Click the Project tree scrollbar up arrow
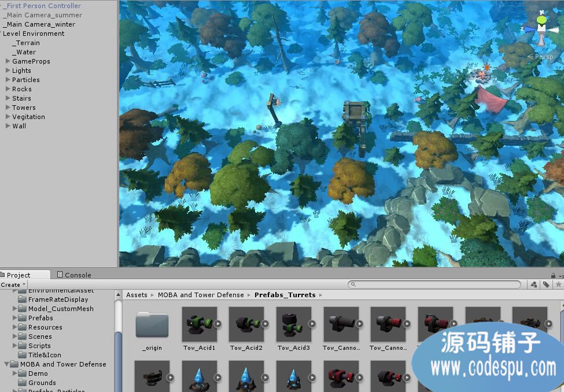 pyautogui.click(x=118, y=295)
